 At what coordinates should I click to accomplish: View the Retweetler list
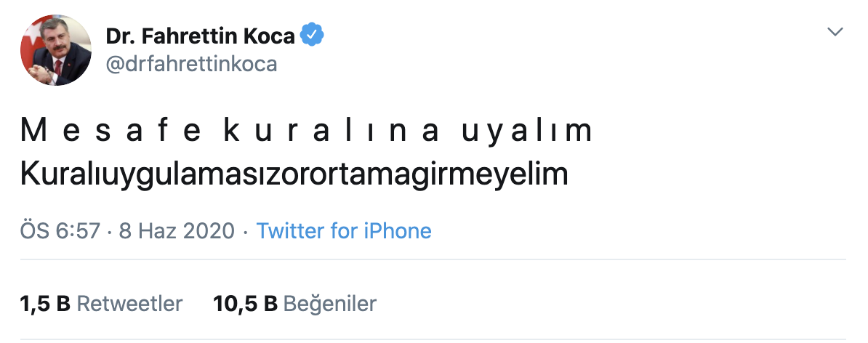(129, 303)
